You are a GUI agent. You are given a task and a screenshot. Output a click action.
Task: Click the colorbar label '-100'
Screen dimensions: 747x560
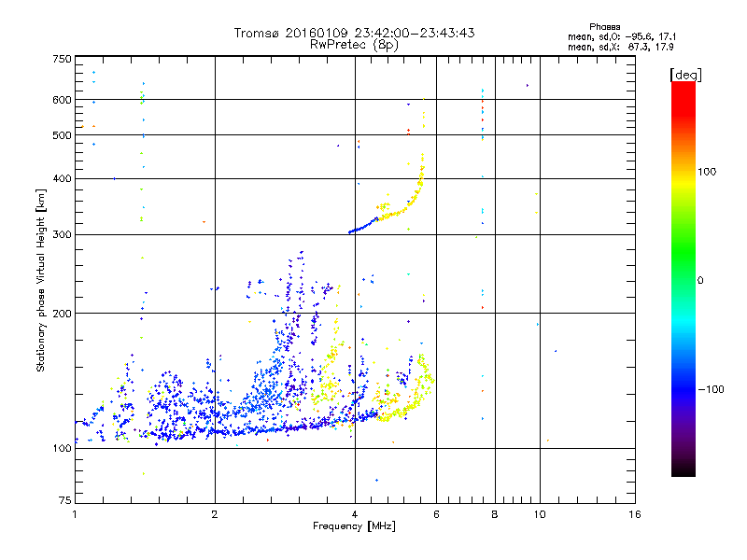click(x=711, y=389)
